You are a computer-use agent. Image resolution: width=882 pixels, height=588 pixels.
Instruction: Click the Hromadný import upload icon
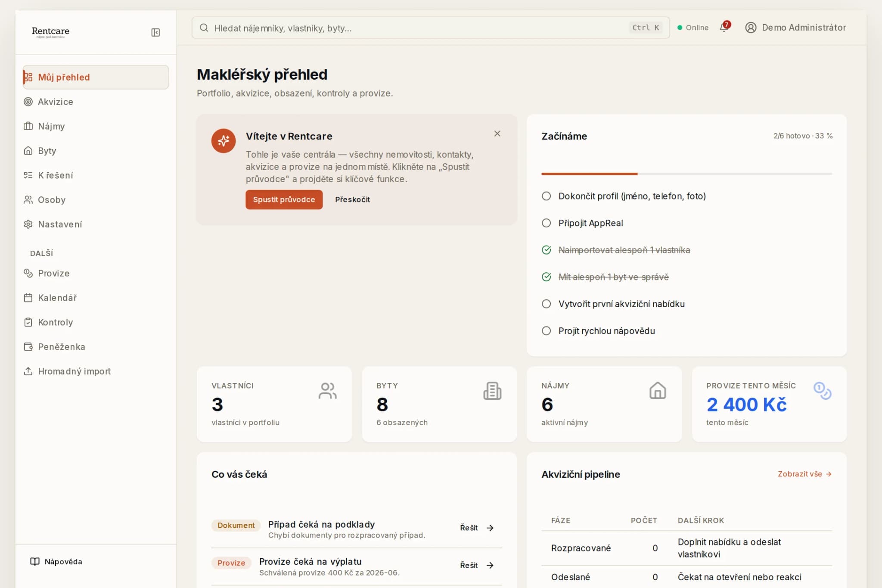[28, 371]
